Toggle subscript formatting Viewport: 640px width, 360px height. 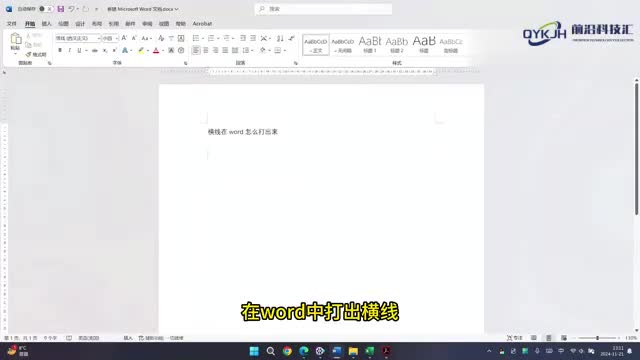(x=105, y=50)
